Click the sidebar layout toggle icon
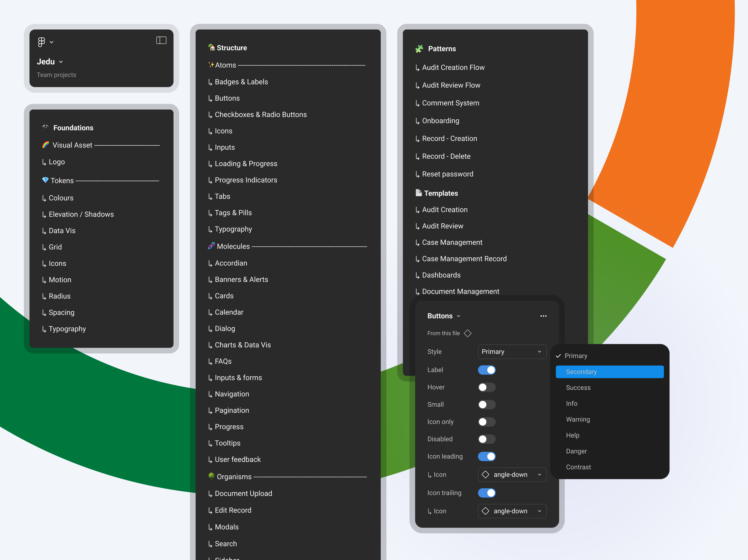 point(161,41)
